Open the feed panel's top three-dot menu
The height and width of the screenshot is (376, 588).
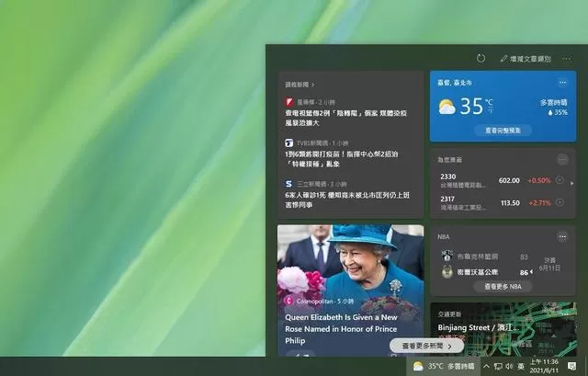567,59
